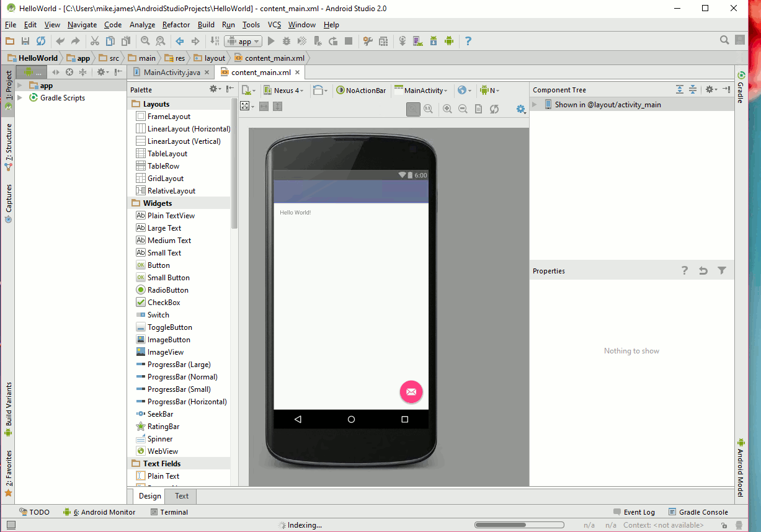Image resolution: width=761 pixels, height=532 pixels.
Task: Open the Nexus 4 device dropdown
Action: point(284,89)
